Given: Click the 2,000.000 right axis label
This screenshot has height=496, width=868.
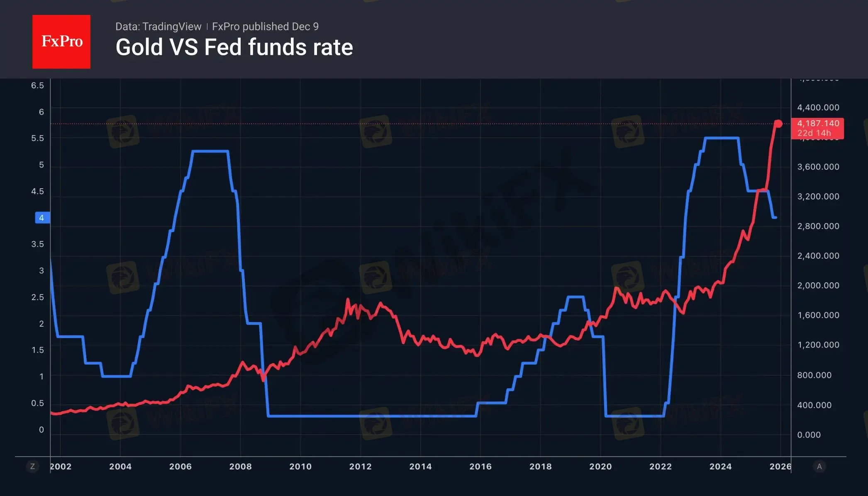Looking at the screenshot, I should [x=818, y=285].
